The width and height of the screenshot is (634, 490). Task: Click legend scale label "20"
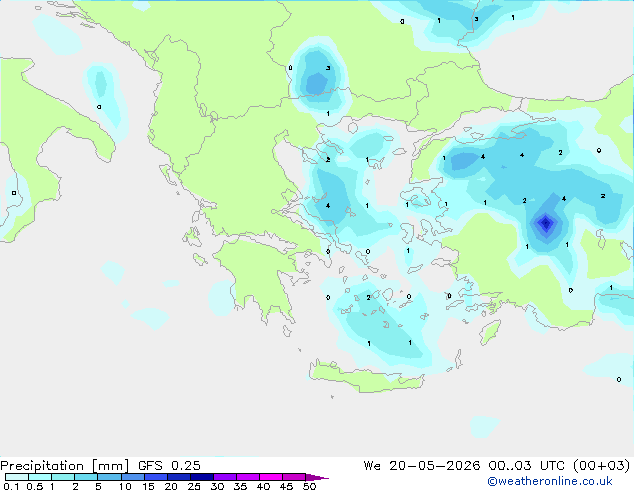171,486
